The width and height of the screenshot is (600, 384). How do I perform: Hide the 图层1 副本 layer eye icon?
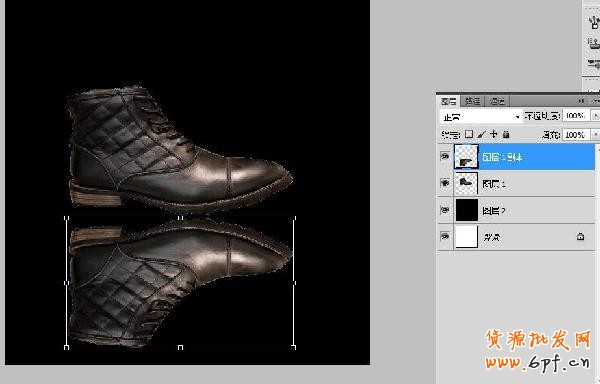445,156
